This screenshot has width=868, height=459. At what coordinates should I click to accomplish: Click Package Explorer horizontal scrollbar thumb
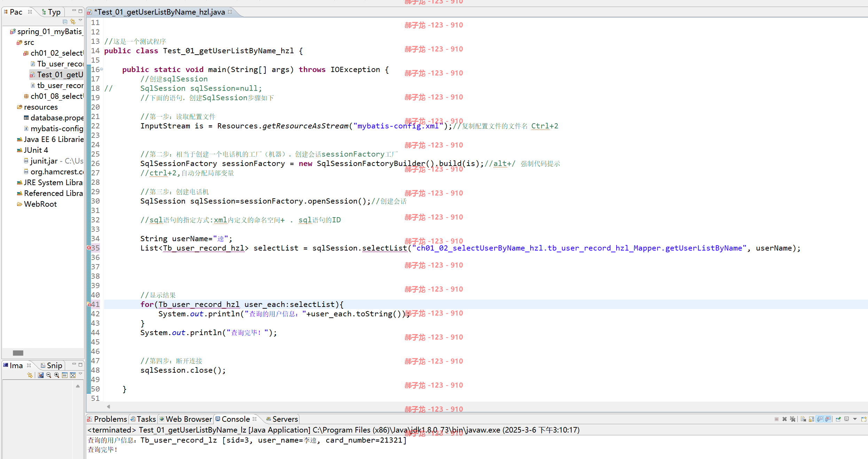point(18,353)
